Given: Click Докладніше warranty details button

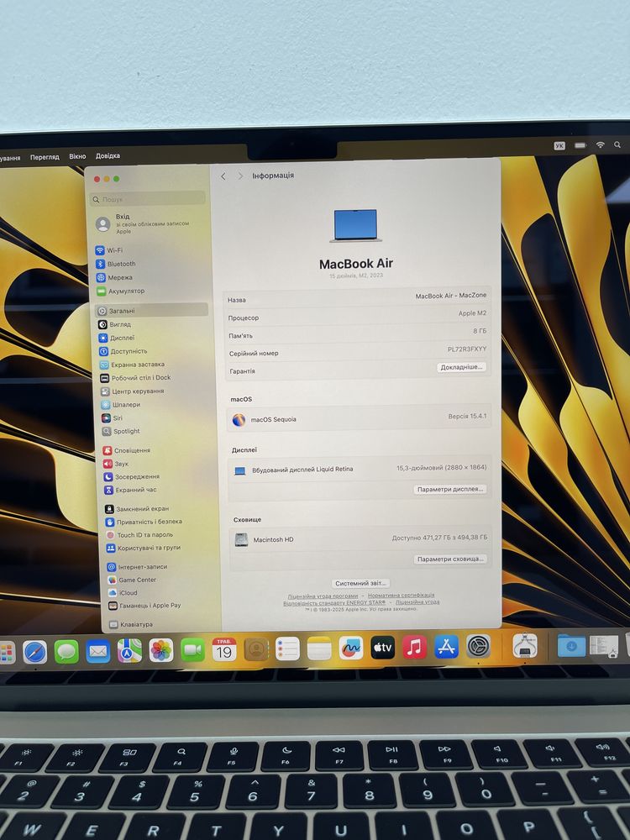Looking at the screenshot, I should 461,367.
